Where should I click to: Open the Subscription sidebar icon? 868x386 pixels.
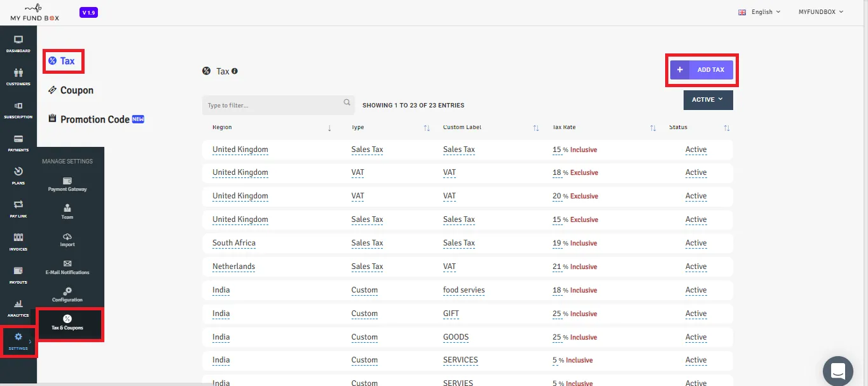click(18, 109)
